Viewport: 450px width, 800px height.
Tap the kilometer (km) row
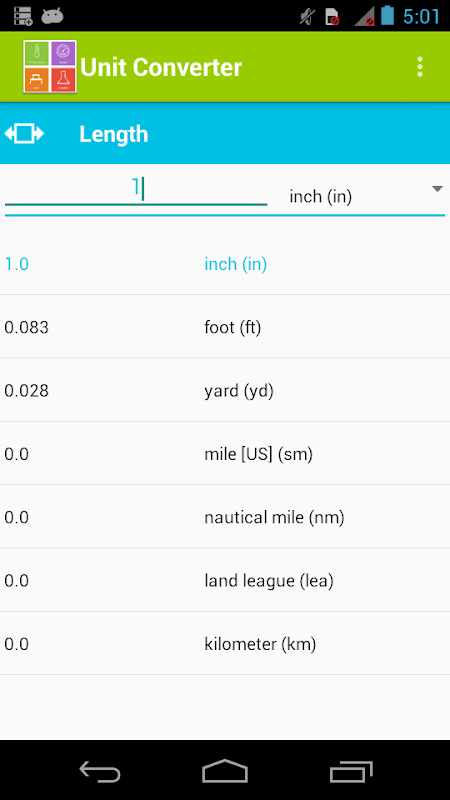225,644
